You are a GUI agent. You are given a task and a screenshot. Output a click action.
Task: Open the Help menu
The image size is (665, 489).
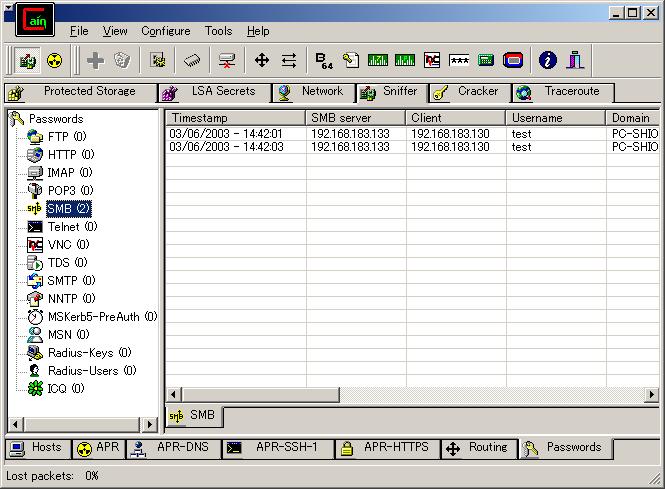click(258, 31)
